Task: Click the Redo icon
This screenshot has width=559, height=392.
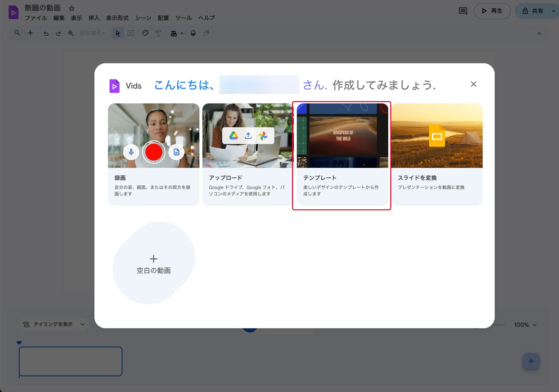Action: [58, 33]
